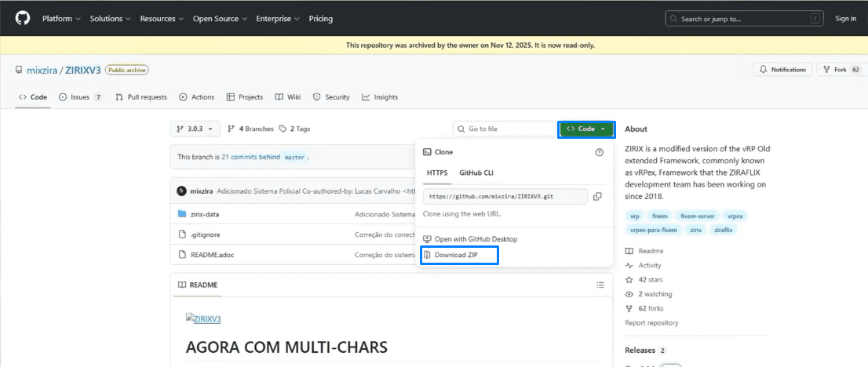Open the .gitignore file
This screenshot has width=868, height=367.
coord(205,234)
